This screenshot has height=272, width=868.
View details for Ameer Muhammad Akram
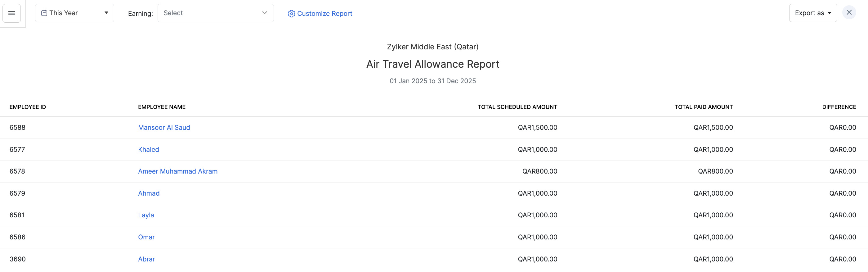pyautogui.click(x=177, y=171)
